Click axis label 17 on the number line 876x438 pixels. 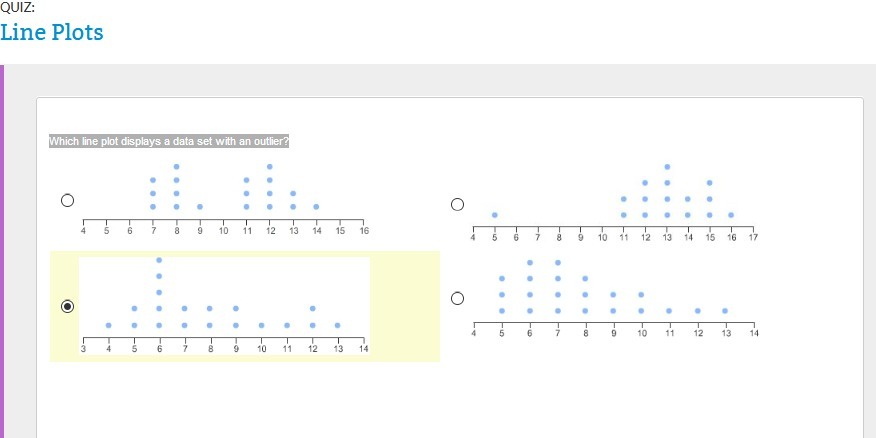point(753,238)
